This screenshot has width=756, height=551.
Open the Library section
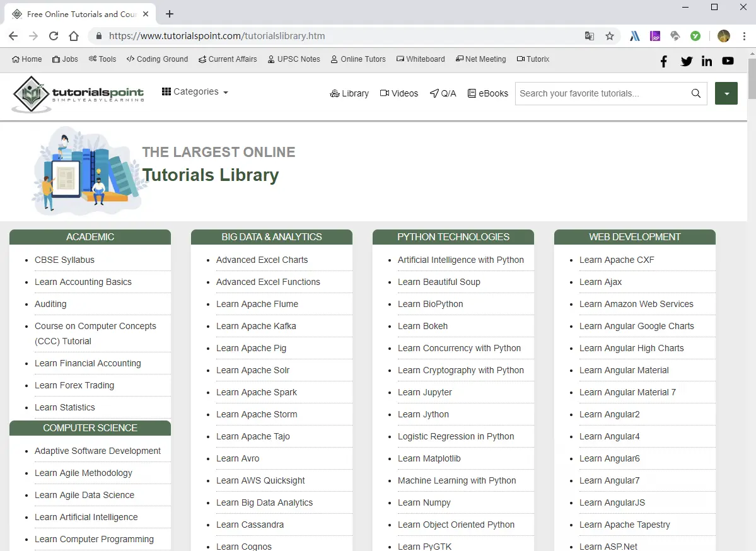pyautogui.click(x=349, y=93)
